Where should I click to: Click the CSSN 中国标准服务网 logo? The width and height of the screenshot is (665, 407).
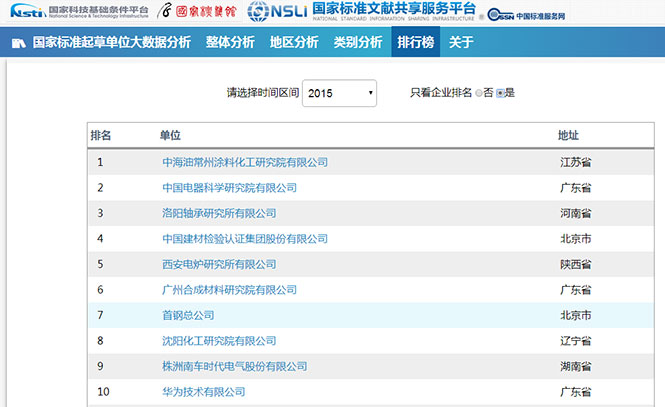(x=526, y=16)
